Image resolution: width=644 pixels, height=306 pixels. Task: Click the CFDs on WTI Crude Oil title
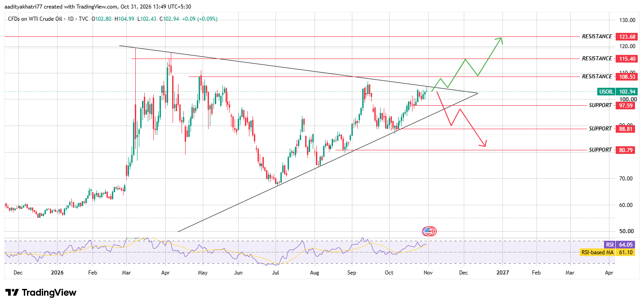tap(34, 19)
